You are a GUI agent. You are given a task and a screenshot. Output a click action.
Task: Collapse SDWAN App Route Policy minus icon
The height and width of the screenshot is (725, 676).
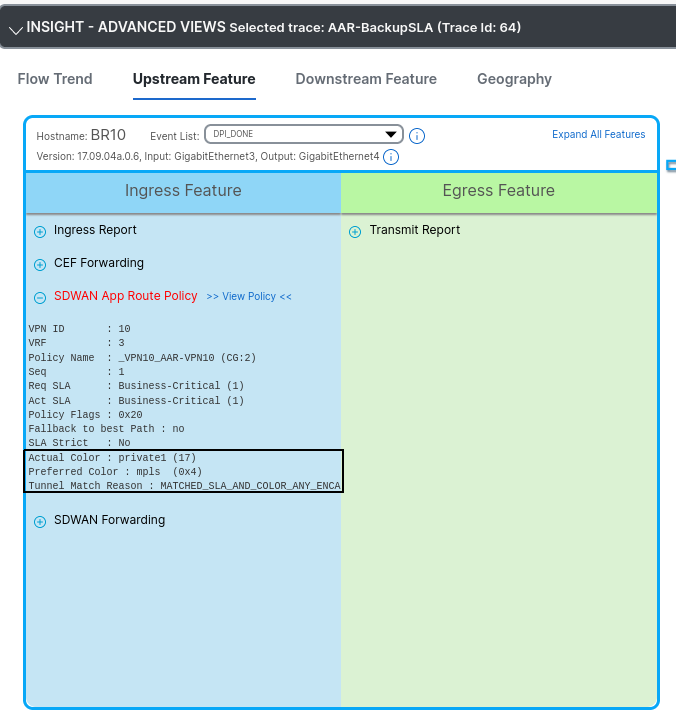point(40,297)
